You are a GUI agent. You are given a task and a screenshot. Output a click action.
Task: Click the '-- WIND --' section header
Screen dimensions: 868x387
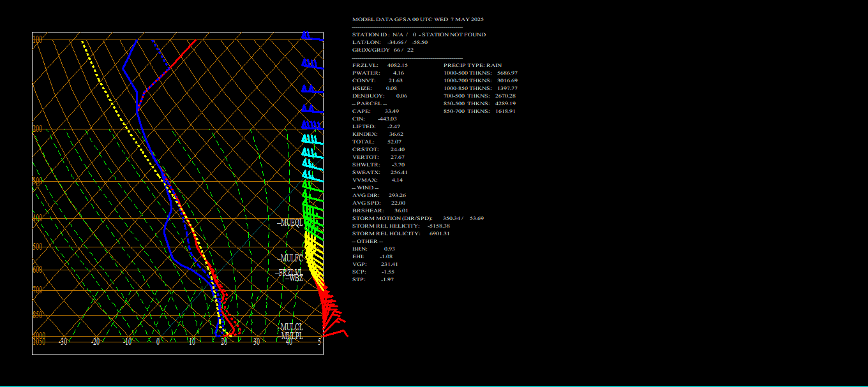click(x=365, y=187)
